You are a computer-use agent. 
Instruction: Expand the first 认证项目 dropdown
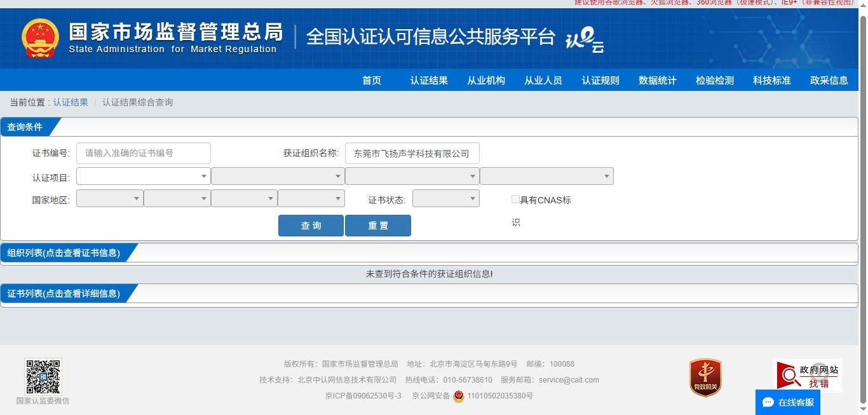click(x=143, y=176)
